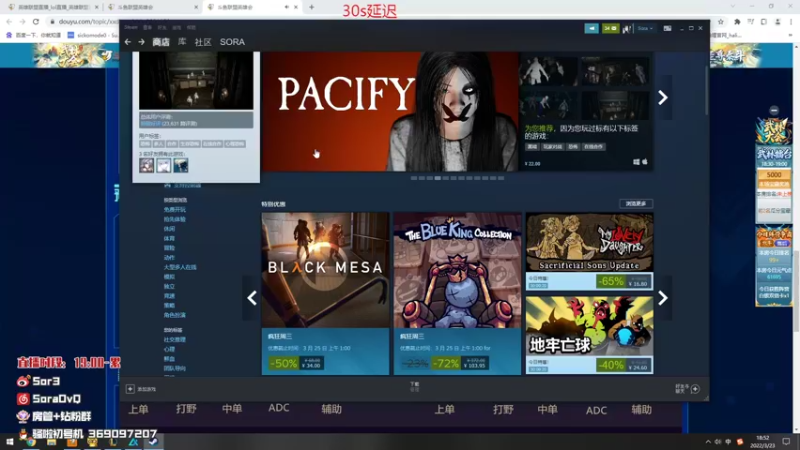Click the Mac platform icon on PACIFY
The image size is (800, 450).
click(645, 162)
